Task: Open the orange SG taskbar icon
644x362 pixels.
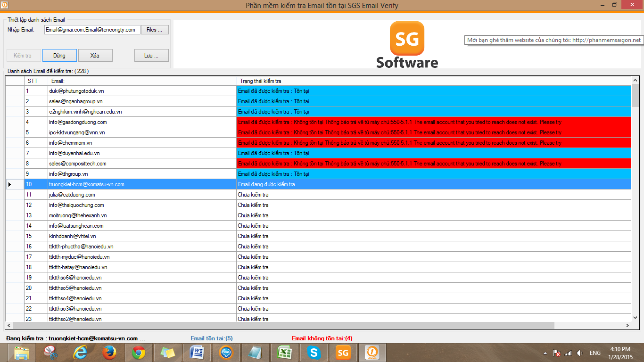Action: 343,353
